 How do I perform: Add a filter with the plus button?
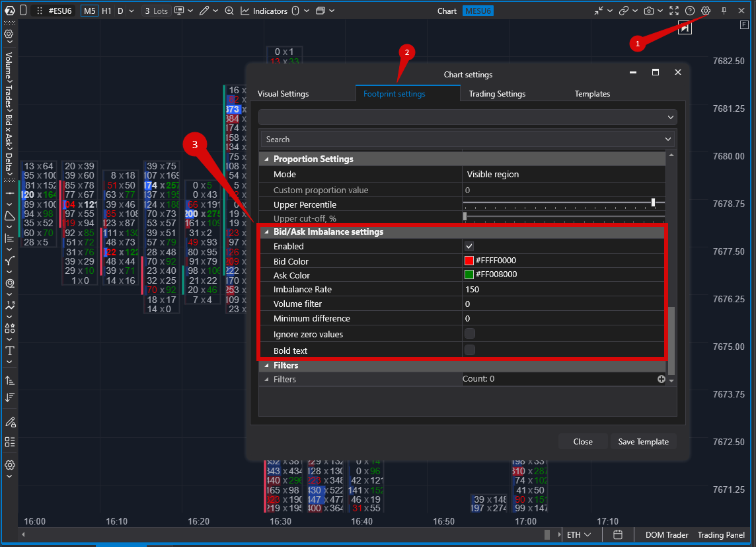coord(661,379)
